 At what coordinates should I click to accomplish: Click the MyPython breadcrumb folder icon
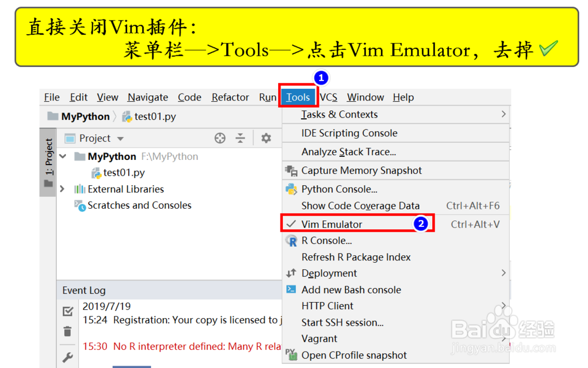click(53, 116)
